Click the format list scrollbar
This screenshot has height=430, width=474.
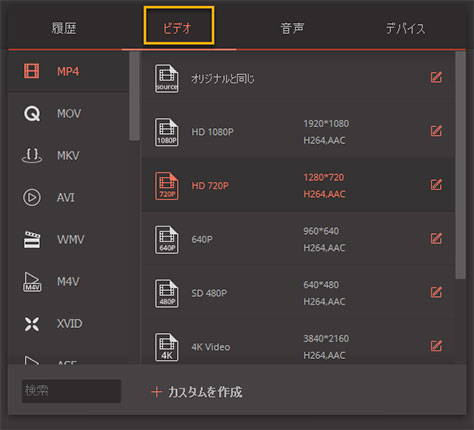click(134, 96)
